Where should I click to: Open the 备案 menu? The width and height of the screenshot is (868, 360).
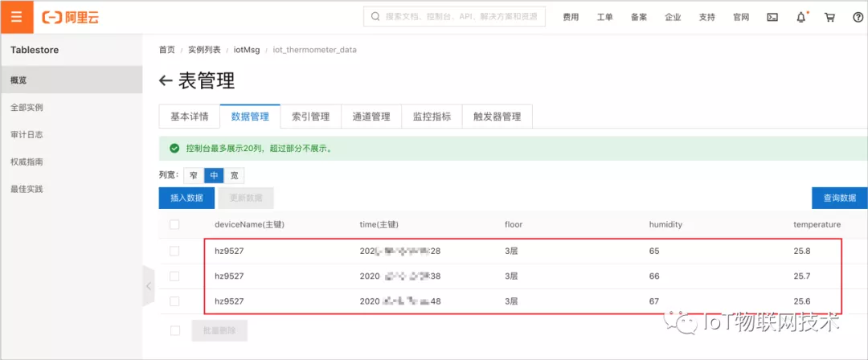click(x=639, y=17)
